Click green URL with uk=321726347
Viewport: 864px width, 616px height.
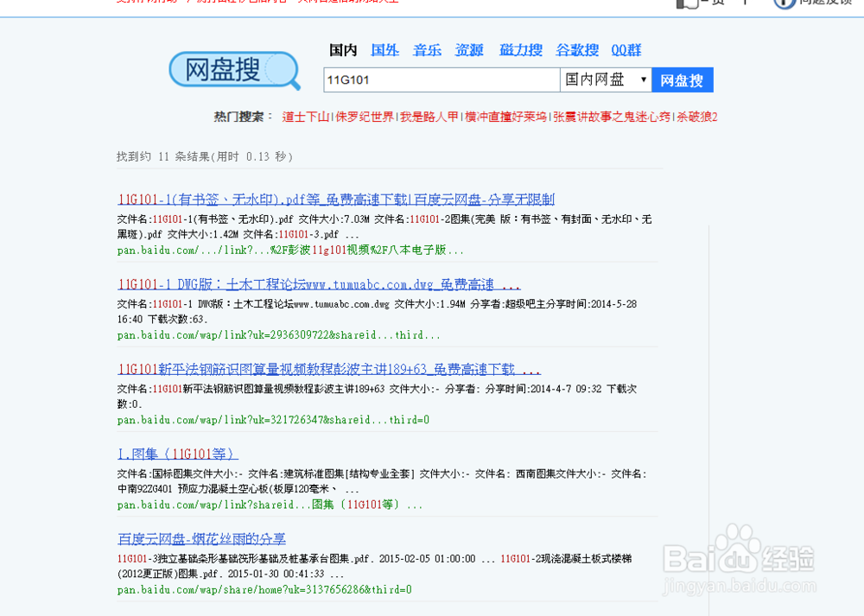pyautogui.click(x=273, y=420)
